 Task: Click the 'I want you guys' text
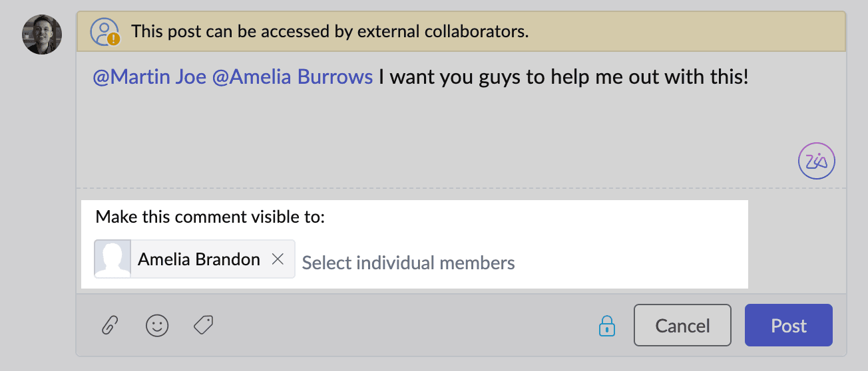pyautogui.click(x=451, y=77)
